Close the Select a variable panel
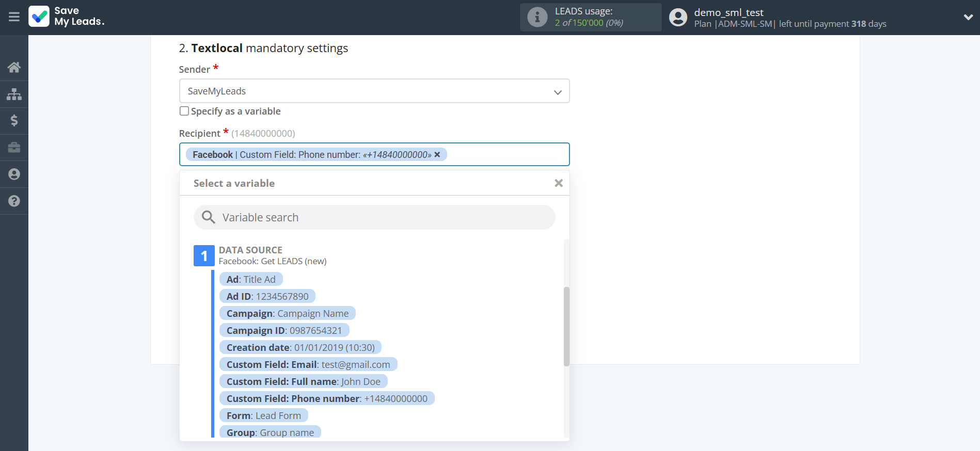The height and width of the screenshot is (451, 980). (558, 183)
